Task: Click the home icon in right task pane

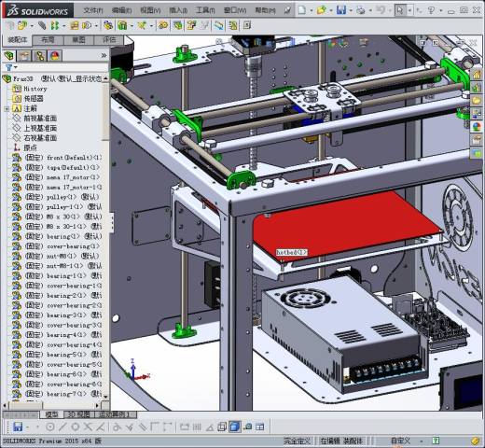Action: pos(477,75)
